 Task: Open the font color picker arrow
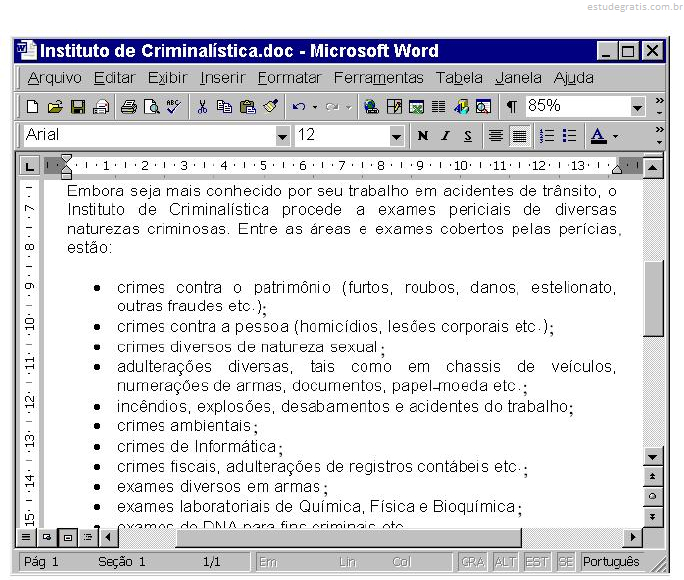(615, 136)
